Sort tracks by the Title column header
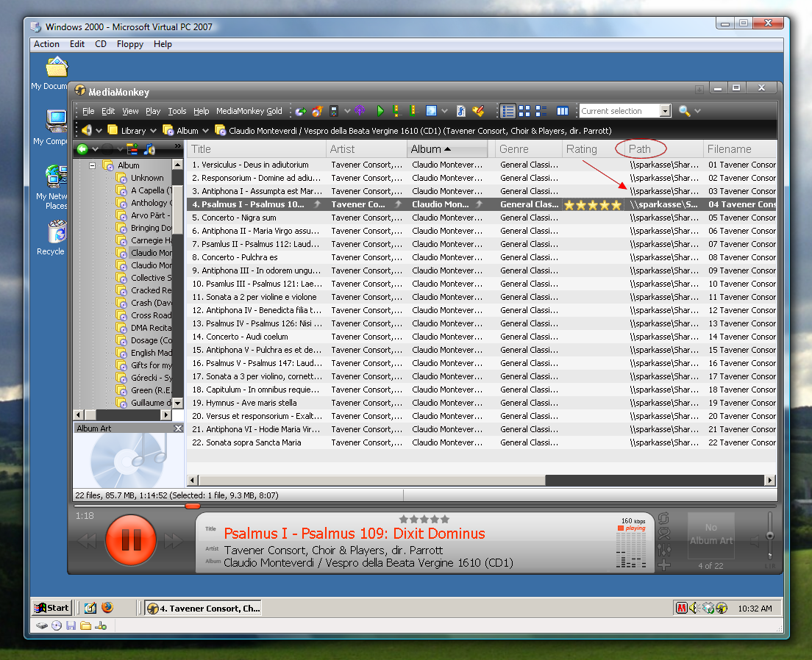Image resolution: width=812 pixels, height=660 pixels. (x=257, y=149)
